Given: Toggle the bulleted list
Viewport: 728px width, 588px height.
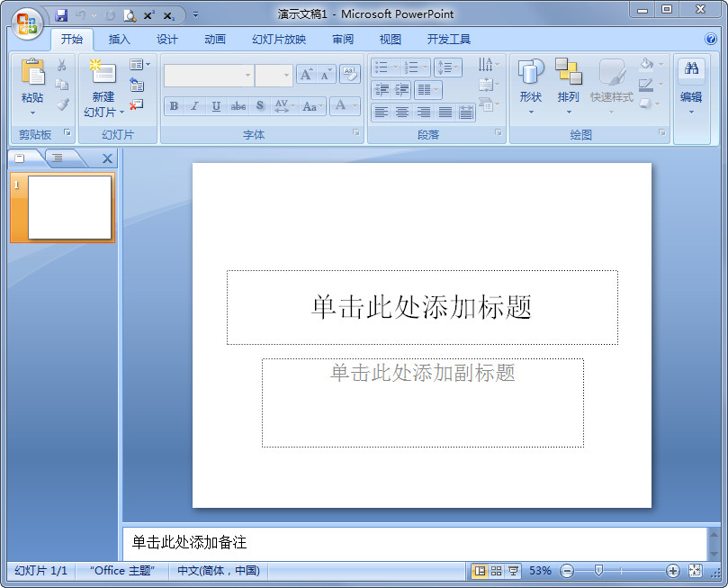Looking at the screenshot, I should coord(382,67).
